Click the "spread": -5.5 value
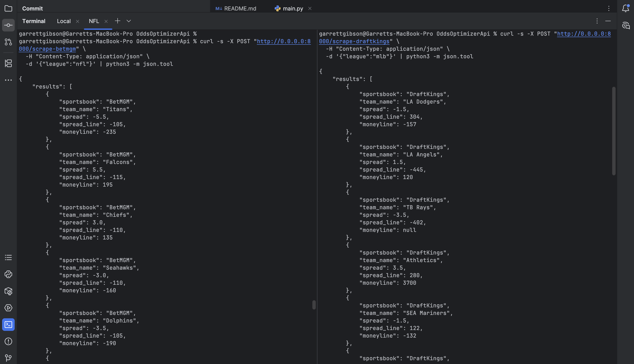Viewport: 634px width, 364px height. tap(99, 117)
